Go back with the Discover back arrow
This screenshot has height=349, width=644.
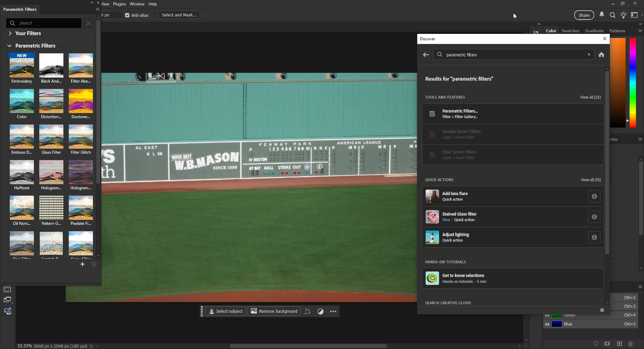pos(426,55)
